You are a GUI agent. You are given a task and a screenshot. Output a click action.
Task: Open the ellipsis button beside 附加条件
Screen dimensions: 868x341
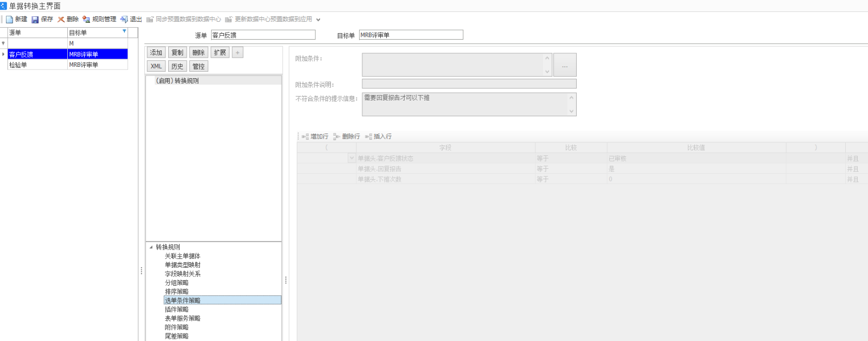[565, 65]
